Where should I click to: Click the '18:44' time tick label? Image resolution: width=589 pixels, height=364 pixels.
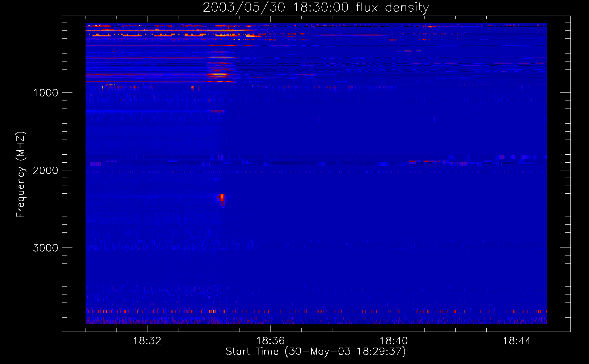click(517, 341)
